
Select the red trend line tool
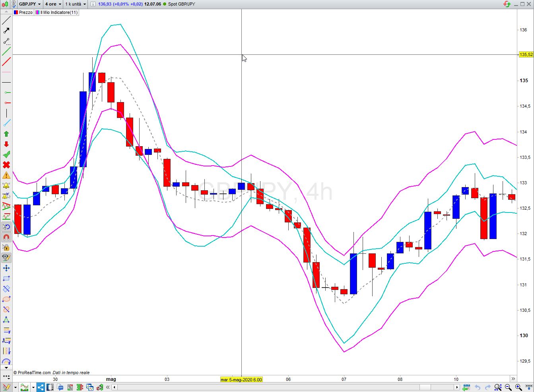point(6,62)
